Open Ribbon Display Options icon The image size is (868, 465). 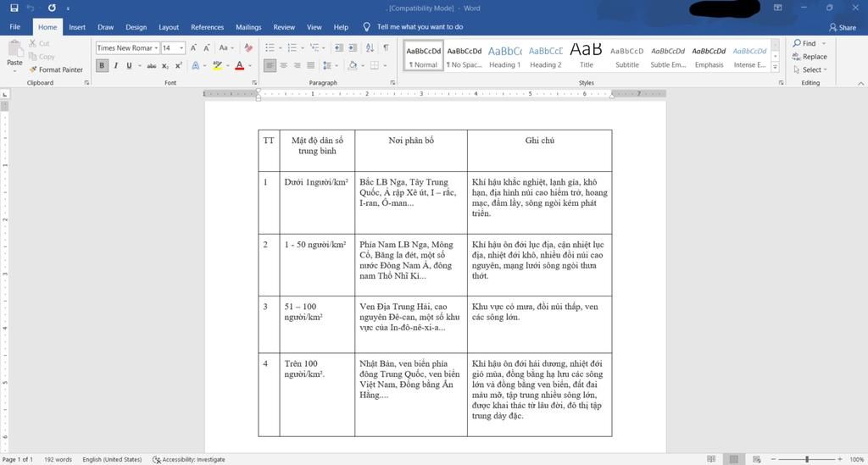[x=778, y=8]
